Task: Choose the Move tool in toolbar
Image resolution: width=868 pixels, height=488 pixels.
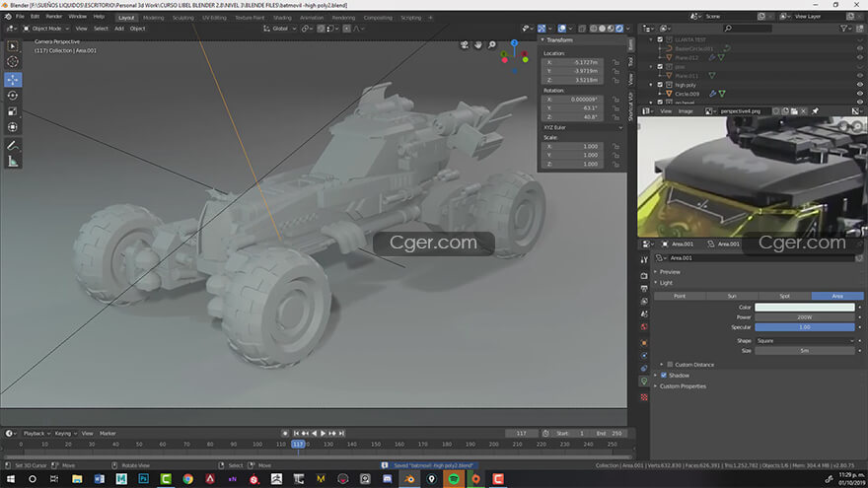Action: pos(13,80)
